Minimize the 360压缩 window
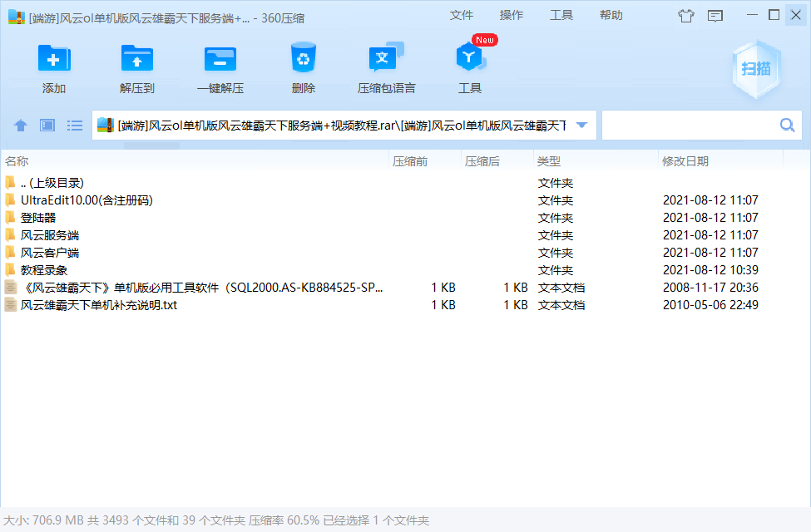Screen dimensions: 811x532 (752, 15)
